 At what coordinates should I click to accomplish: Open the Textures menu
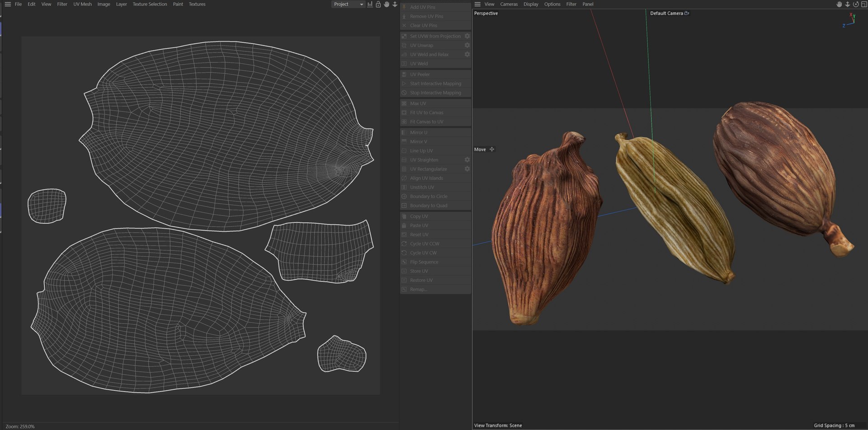(197, 4)
